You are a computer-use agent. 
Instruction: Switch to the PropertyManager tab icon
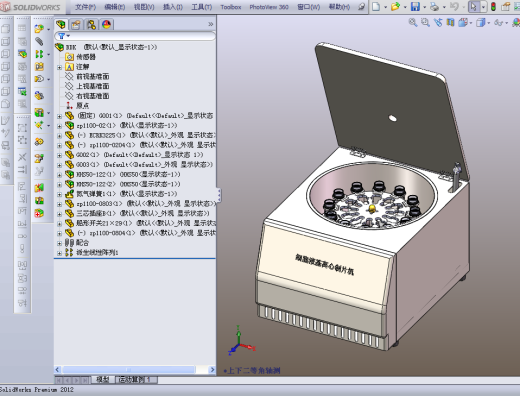pyautogui.click(x=76, y=24)
